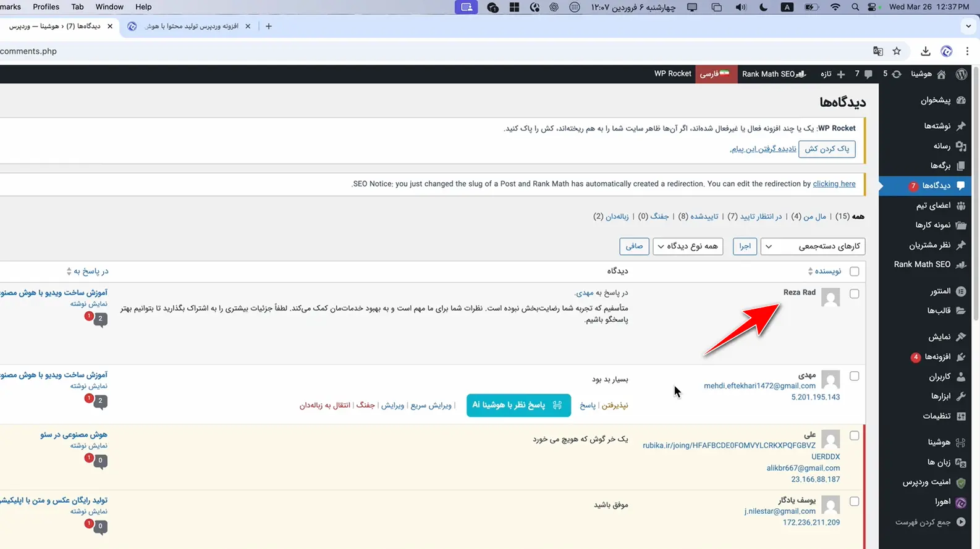
Task: Check the یوسف یادگار comment checkbox
Action: [x=854, y=501]
